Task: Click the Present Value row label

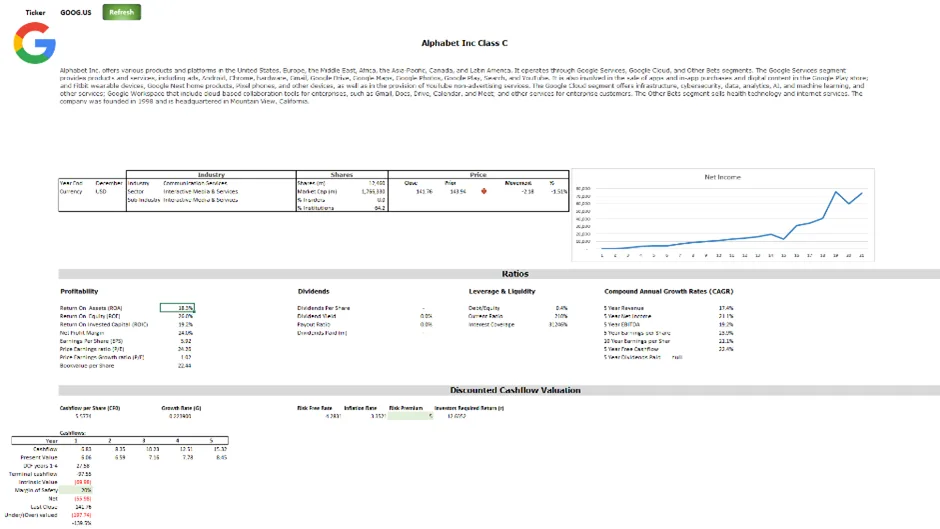Action: tap(39, 458)
